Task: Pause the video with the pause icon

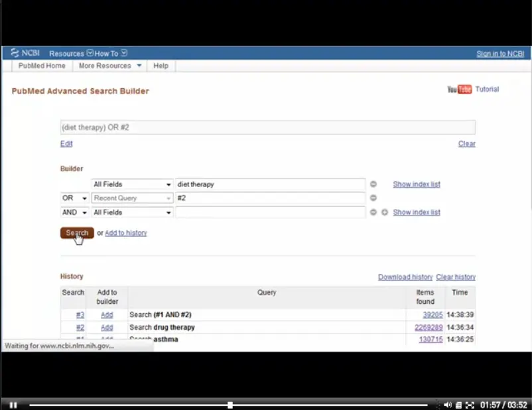Action: point(13,405)
